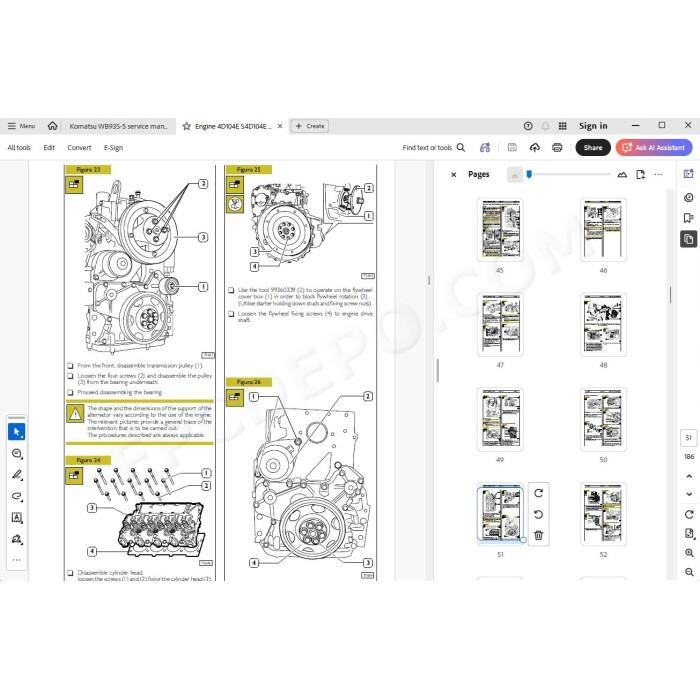Delete page 51 with trash icon
This screenshot has width=700, height=700.
(x=538, y=535)
